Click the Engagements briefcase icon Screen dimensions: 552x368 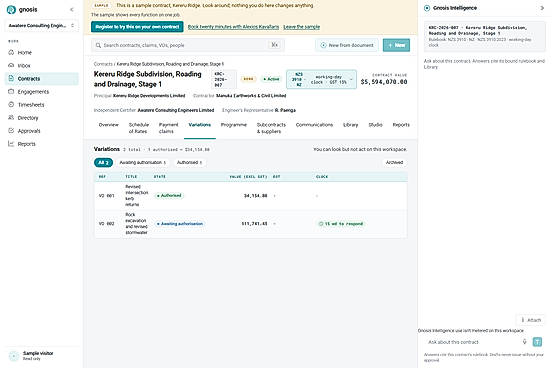11,91
